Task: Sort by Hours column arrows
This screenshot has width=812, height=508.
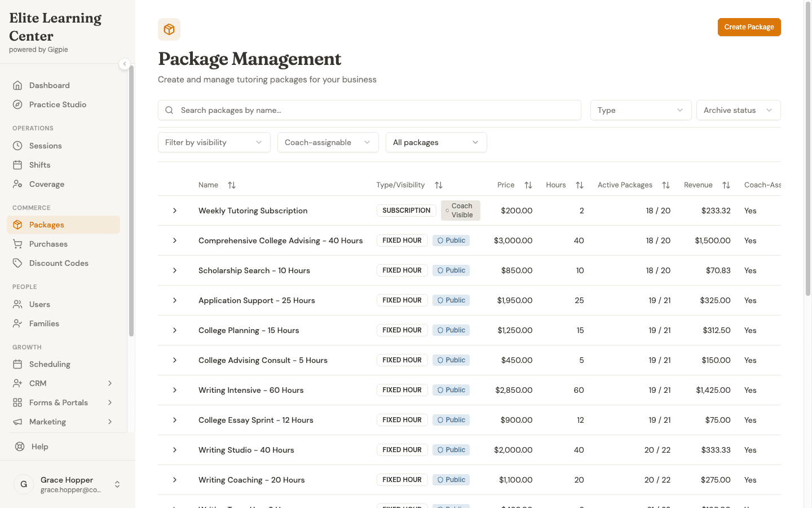Action: [x=580, y=185]
